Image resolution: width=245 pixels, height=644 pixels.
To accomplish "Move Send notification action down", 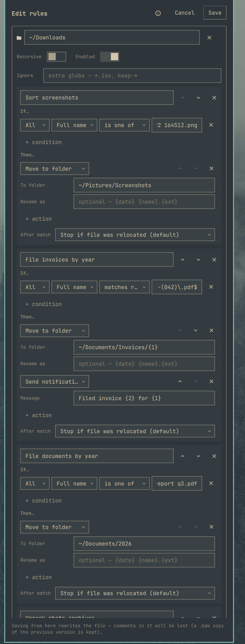I will 196,381.
